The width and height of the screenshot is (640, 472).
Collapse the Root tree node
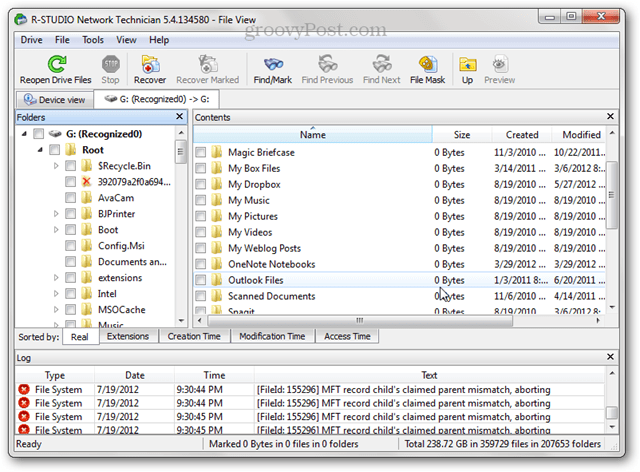[x=40, y=150]
